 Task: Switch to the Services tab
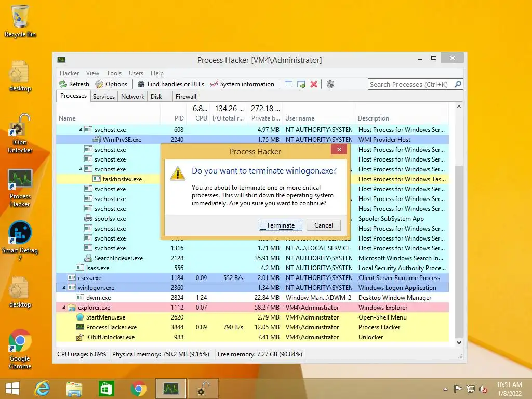pyautogui.click(x=104, y=96)
